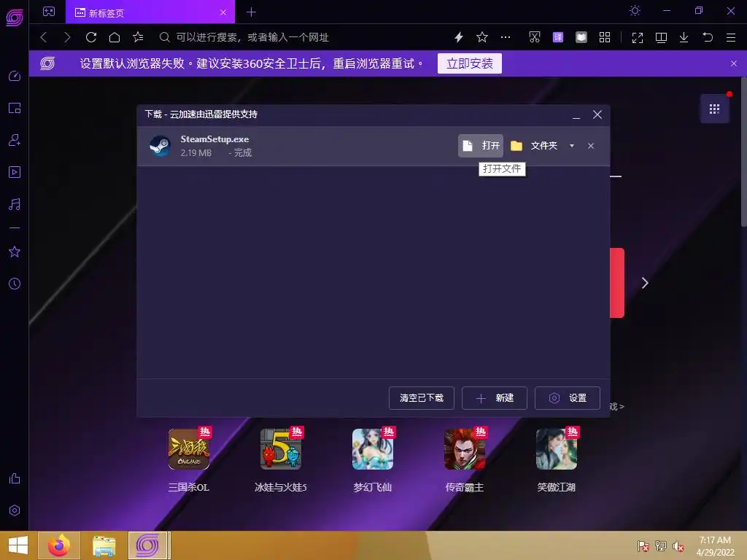This screenshot has width=747, height=560.
Task: Create a new download with 新建
Action: [494, 397]
